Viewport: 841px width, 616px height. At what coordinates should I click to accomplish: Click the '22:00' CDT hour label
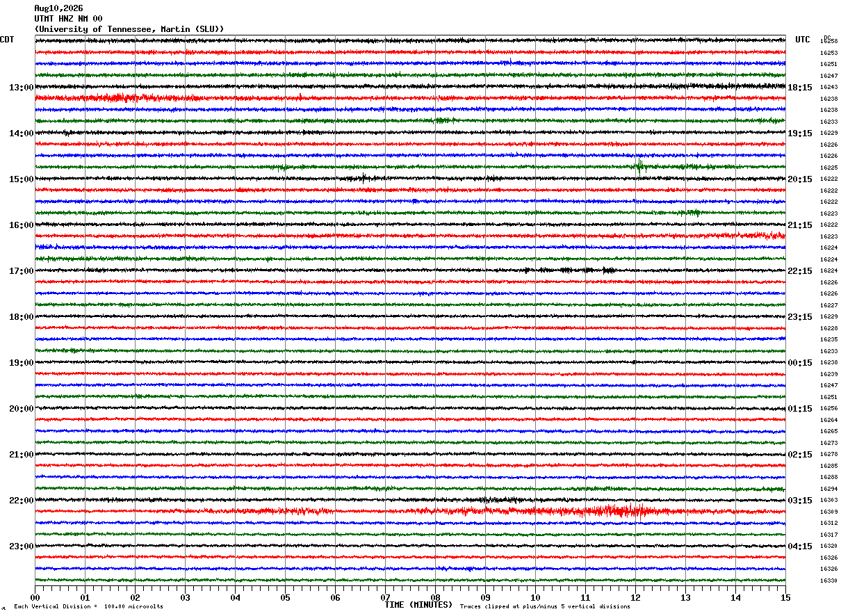point(22,501)
